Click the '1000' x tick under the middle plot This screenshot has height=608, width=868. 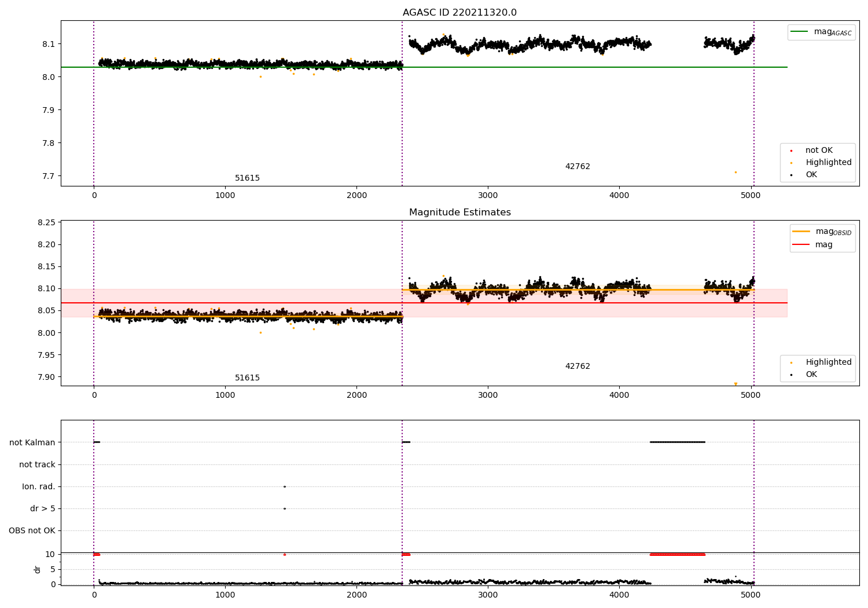pos(225,395)
